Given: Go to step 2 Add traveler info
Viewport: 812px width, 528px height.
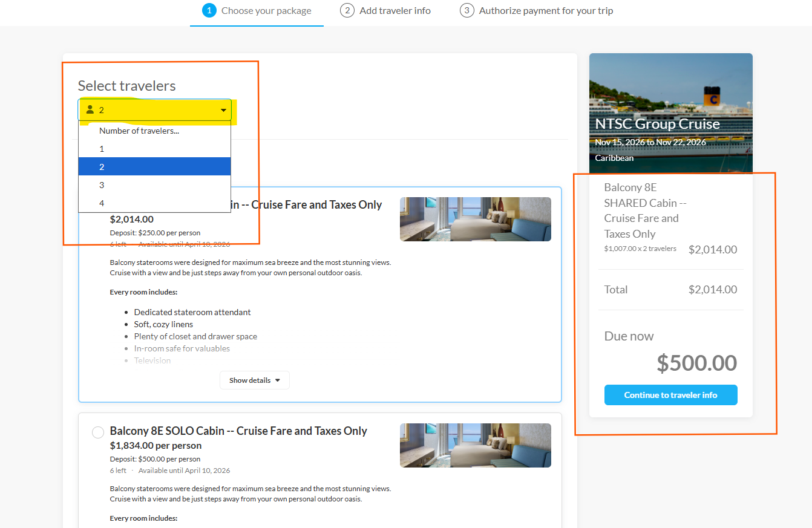Looking at the screenshot, I should coord(385,11).
